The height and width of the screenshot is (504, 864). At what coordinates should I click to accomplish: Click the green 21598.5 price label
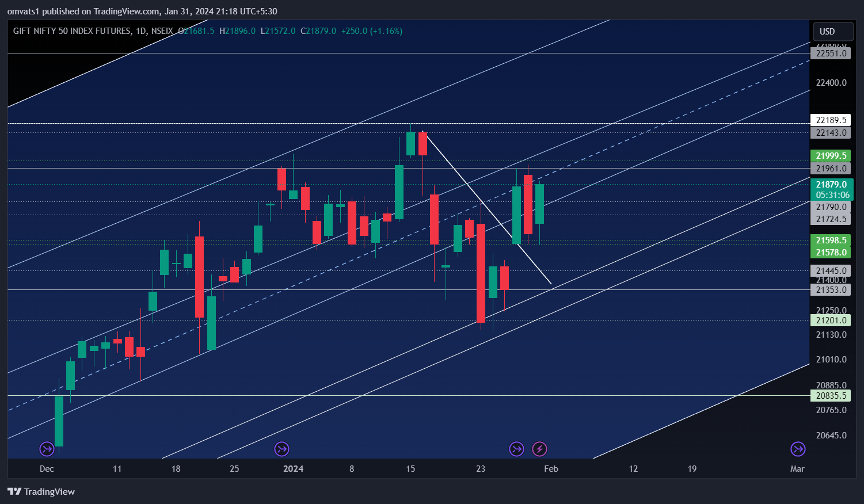click(832, 240)
